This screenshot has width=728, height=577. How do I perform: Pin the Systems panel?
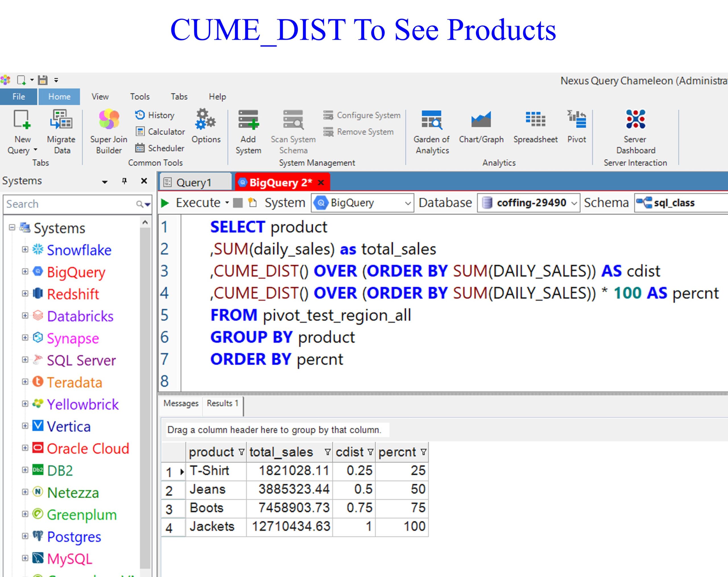pyautogui.click(x=124, y=181)
